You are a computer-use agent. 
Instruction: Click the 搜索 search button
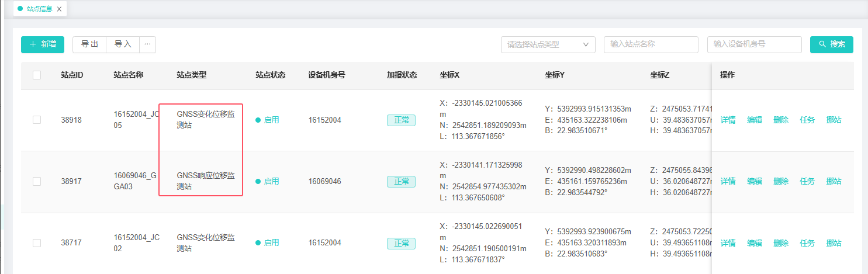831,44
